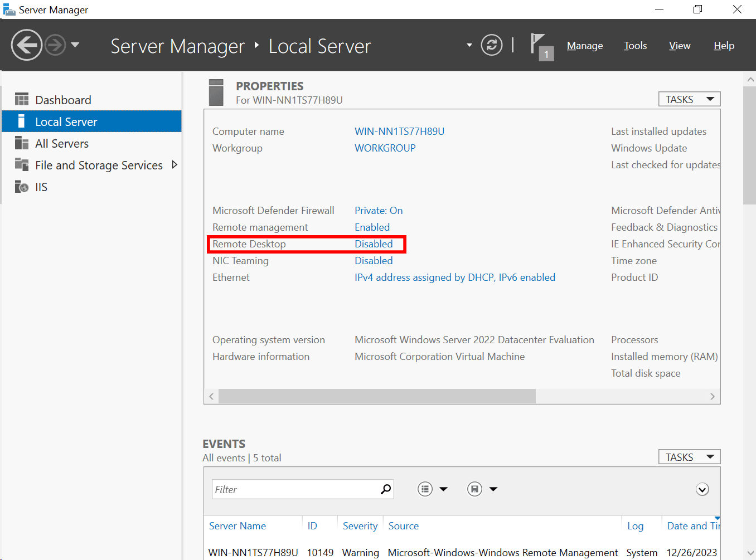756x560 pixels.
Task: Click the Private: On firewall link
Action: click(379, 211)
